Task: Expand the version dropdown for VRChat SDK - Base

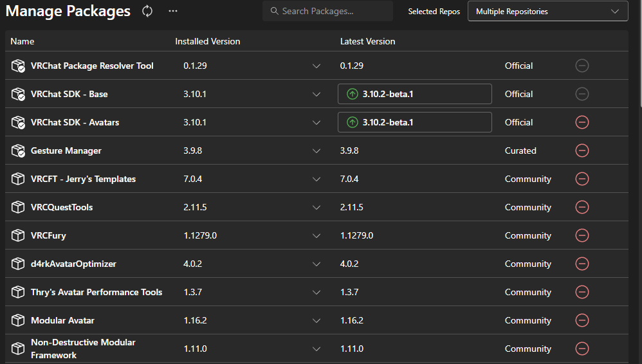Action: coord(316,94)
